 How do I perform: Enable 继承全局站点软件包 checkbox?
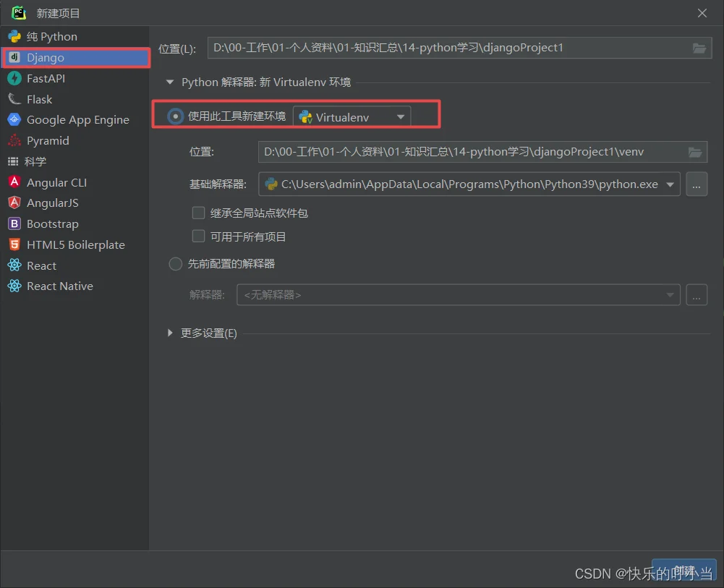[198, 213]
